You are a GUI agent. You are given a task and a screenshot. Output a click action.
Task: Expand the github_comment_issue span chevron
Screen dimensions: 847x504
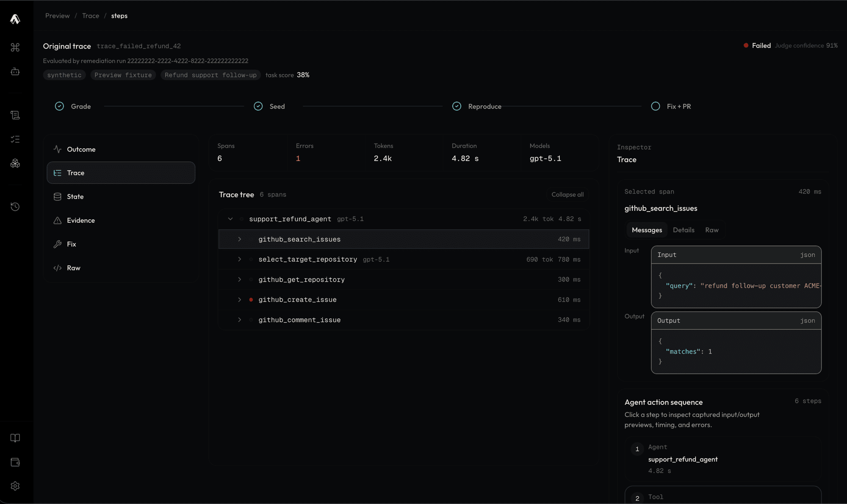(x=240, y=320)
